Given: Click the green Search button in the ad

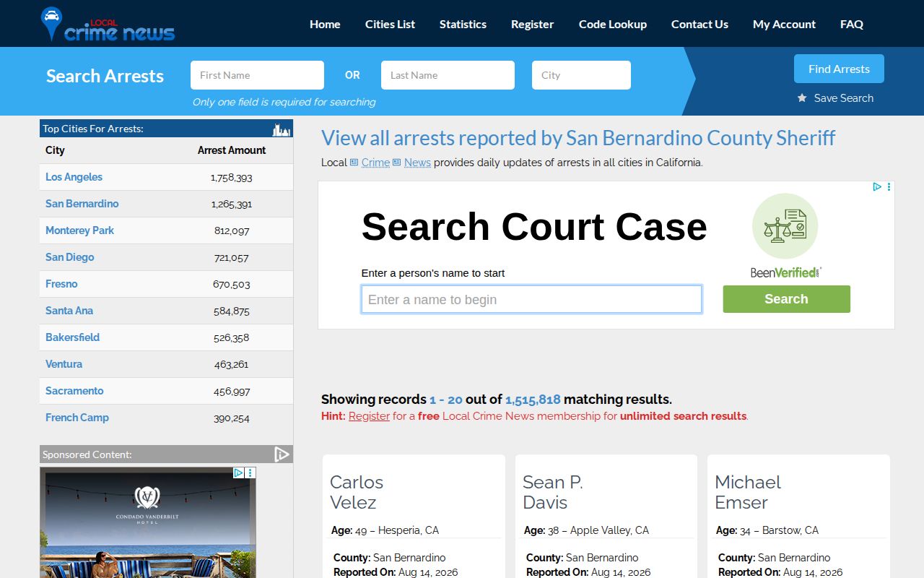Looking at the screenshot, I should 786,299.
